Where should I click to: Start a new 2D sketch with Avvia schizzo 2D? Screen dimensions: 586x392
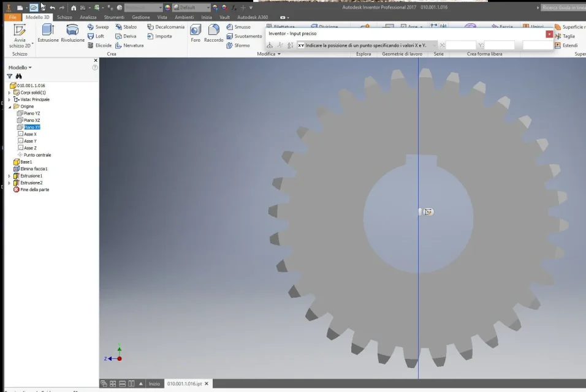click(20, 36)
